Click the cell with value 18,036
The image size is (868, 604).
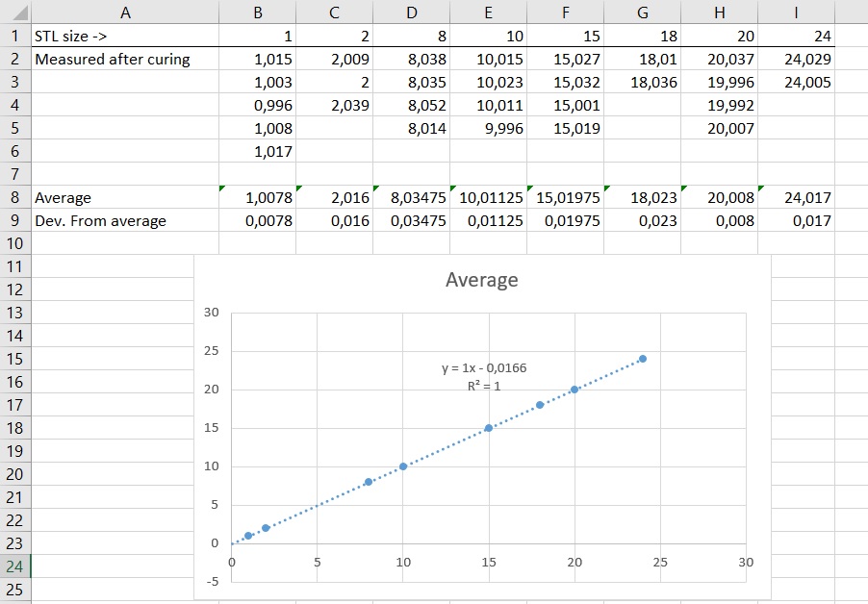(642, 83)
